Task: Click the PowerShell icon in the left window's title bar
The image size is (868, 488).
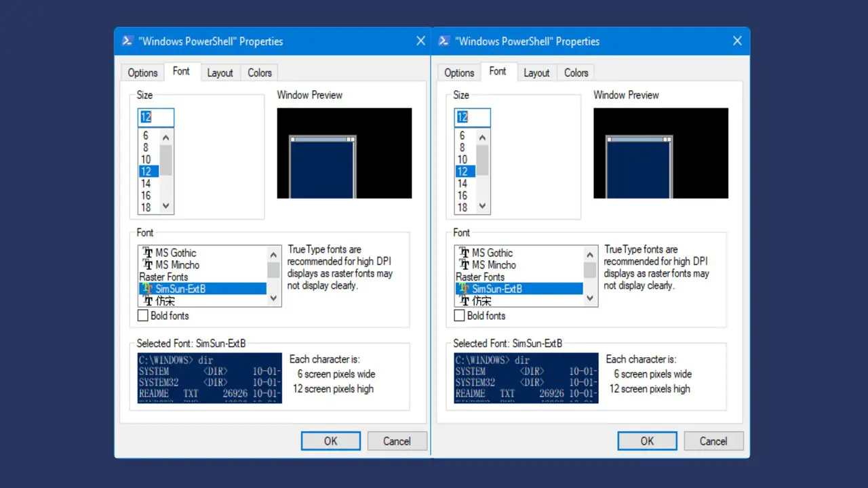Action: tap(127, 41)
